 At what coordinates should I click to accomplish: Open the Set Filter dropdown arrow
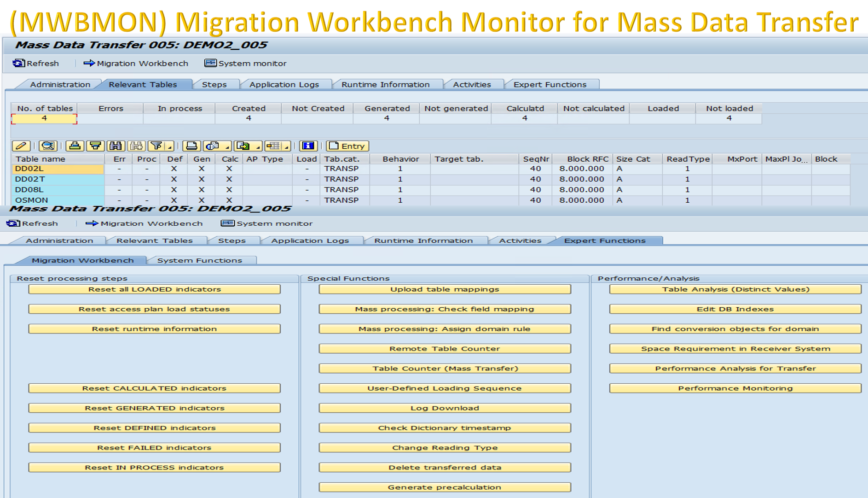point(169,146)
